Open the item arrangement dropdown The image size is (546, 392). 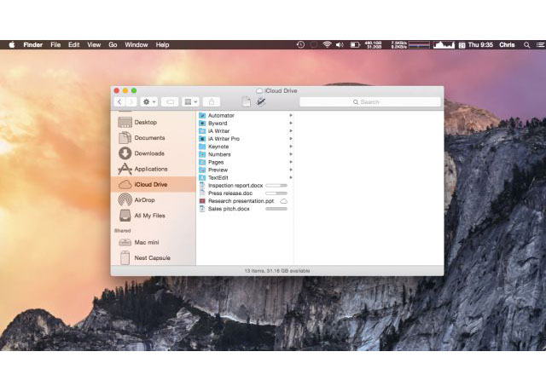[190, 102]
